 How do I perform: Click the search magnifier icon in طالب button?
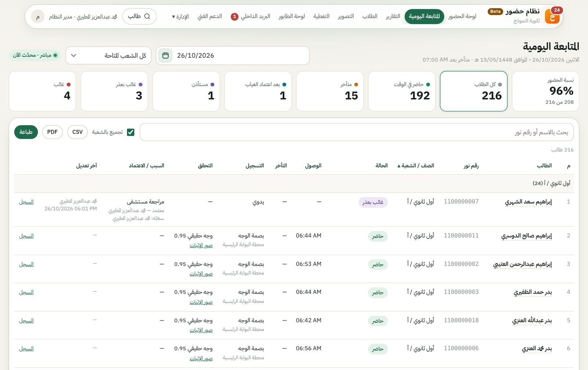pos(147,17)
